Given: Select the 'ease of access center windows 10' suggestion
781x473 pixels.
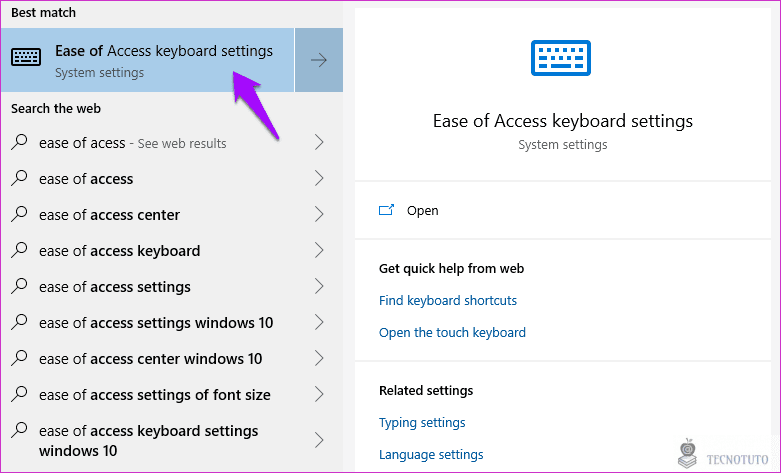Looking at the screenshot, I should [172, 358].
